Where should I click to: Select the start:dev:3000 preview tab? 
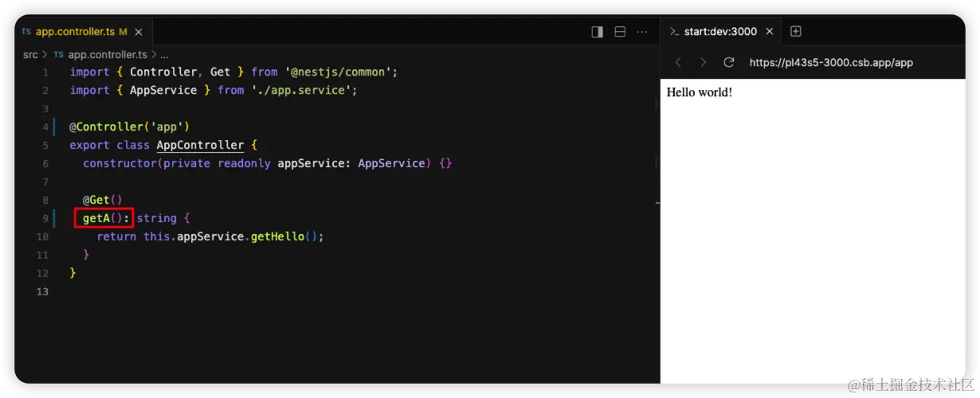[x=722, y=32]
